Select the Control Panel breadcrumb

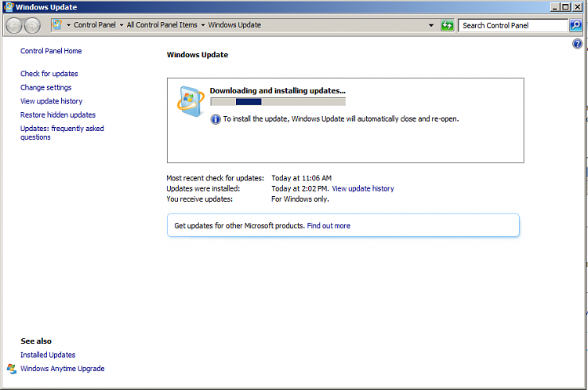click(x=95, y=25)
